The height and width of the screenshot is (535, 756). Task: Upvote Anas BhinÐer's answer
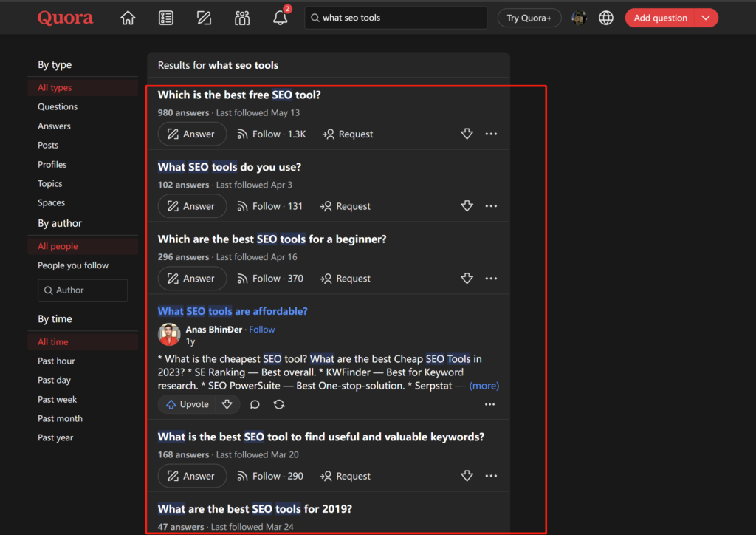(x=188, y=404)
